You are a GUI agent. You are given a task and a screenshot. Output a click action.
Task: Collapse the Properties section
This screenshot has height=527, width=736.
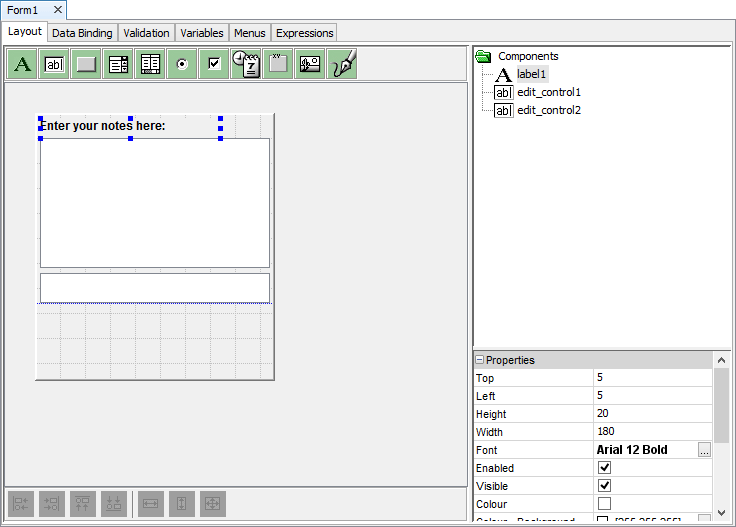tap(480, 360)
